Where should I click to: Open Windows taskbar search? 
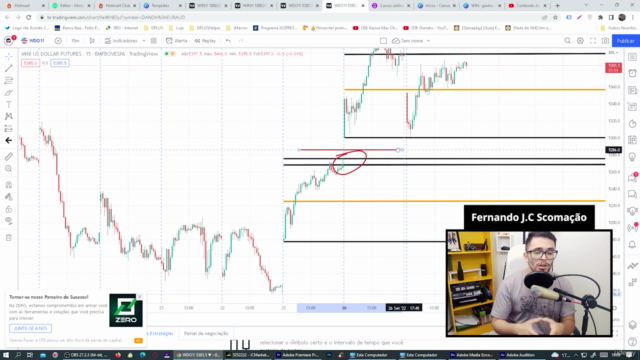(18, 355)
